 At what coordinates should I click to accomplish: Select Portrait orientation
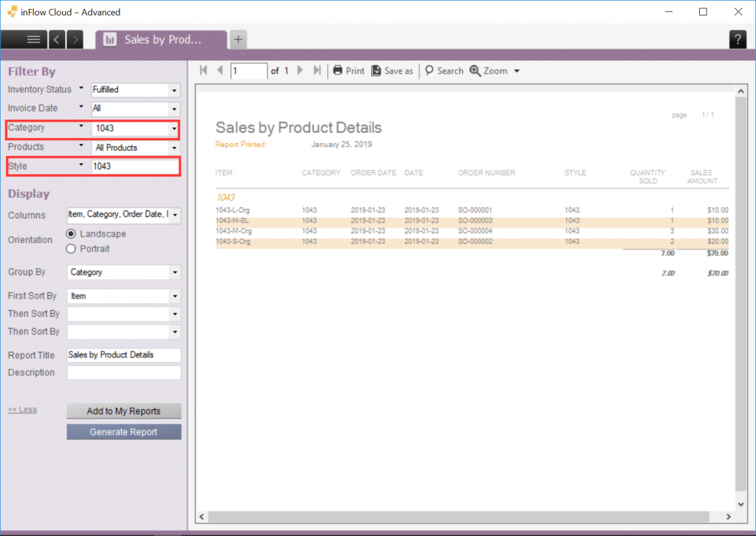pyautogui.click(x=72, y=249)
